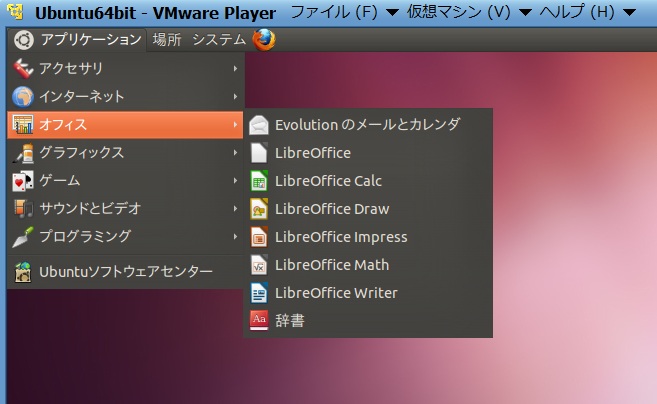
Task: Select the プログラミング category label
Action: tap(85, 236)
